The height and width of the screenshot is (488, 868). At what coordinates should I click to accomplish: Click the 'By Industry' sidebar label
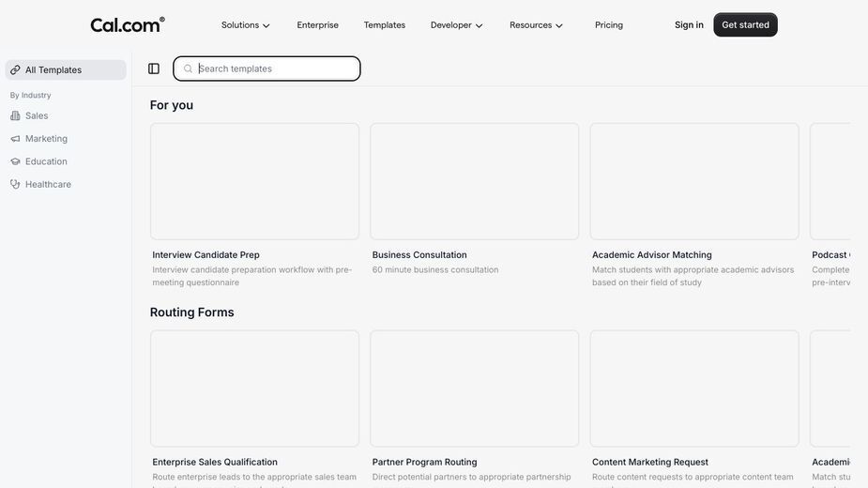click(x=30, y=96)
